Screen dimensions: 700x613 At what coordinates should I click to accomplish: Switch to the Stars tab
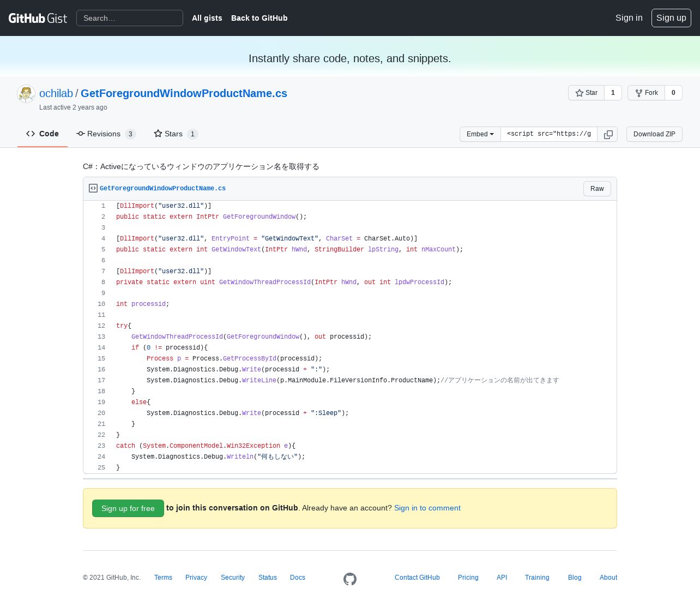[x=176, y=134]
